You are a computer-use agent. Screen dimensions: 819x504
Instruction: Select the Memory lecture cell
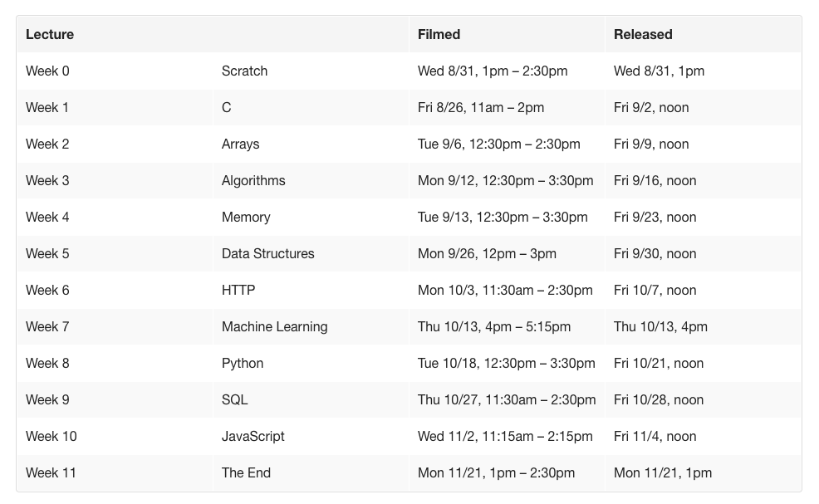coord(246,217)
